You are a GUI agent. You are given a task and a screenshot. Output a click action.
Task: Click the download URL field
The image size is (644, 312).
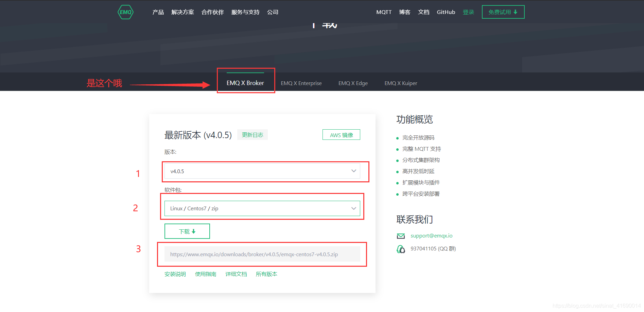click(x=262, y=254)
